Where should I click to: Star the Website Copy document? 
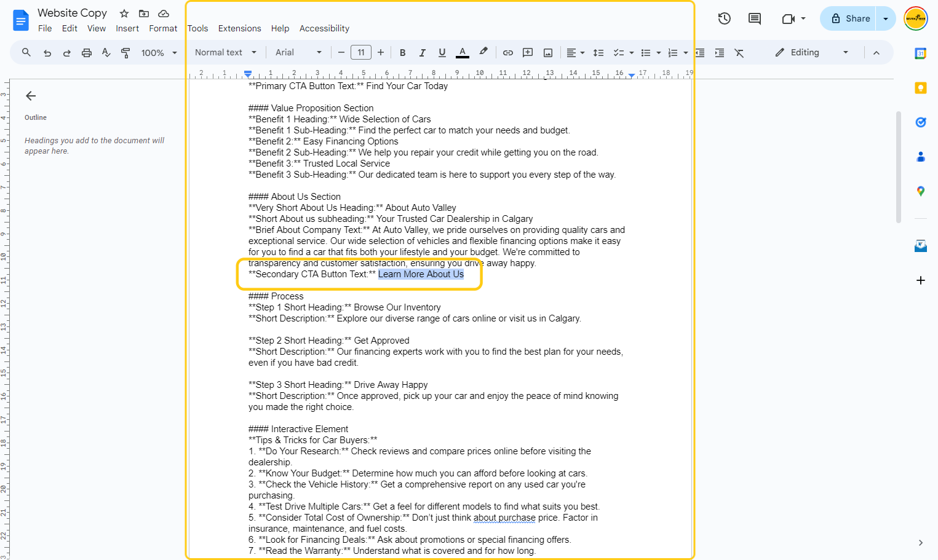click(x=124, y=14)
